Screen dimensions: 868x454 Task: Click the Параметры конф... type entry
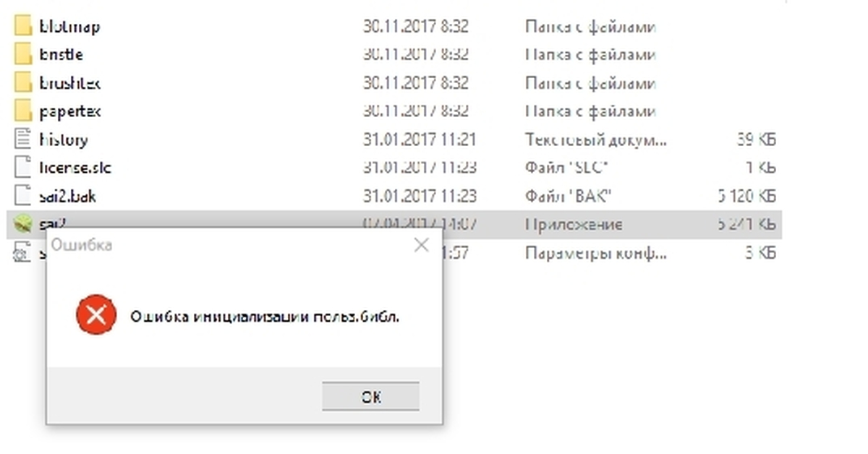(x=595, y=253)
